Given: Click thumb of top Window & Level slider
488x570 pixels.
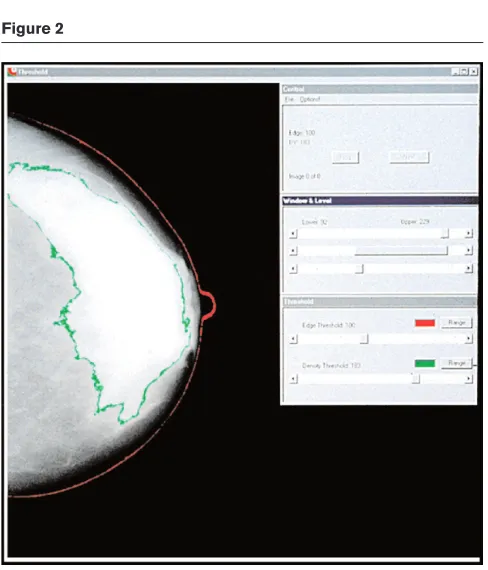Looking at the screenshot, I should click(445, 233).
